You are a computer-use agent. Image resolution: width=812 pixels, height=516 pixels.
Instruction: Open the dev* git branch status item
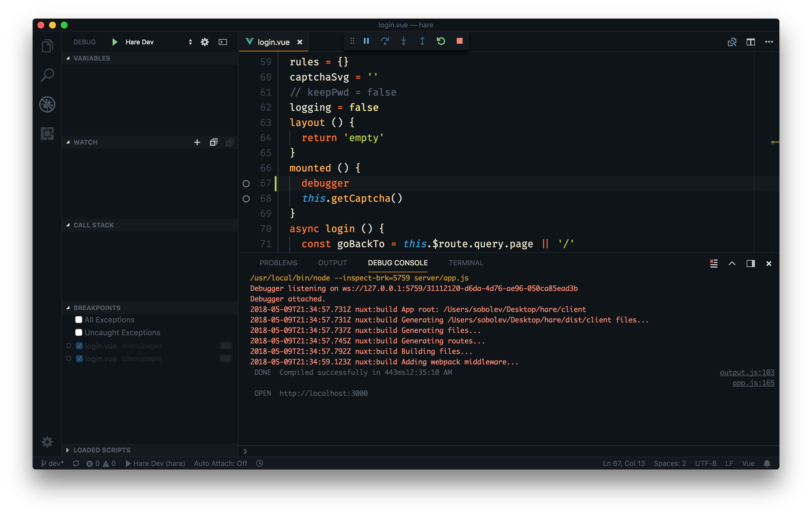pos(52,464)
